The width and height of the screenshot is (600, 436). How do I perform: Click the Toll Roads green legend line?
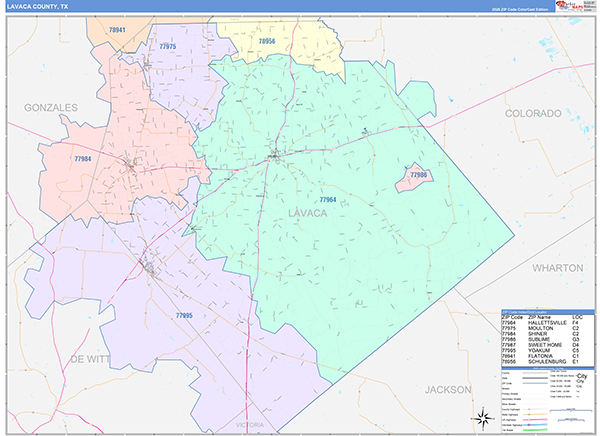coord(535,430)
